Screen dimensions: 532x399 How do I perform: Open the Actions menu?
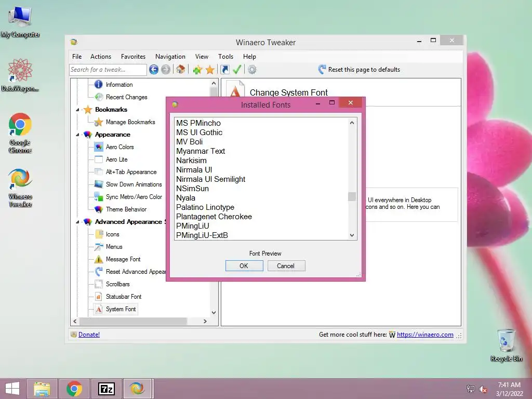[100, 57]
